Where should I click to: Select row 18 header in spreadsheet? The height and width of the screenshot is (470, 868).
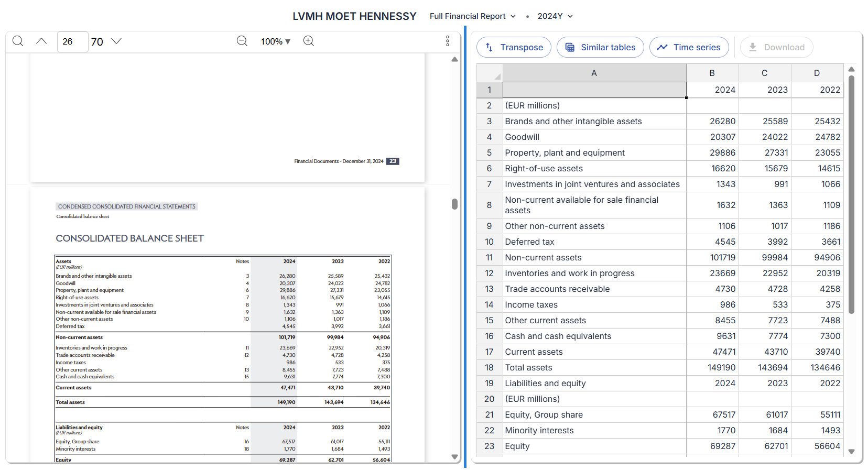tap(490, 367)
